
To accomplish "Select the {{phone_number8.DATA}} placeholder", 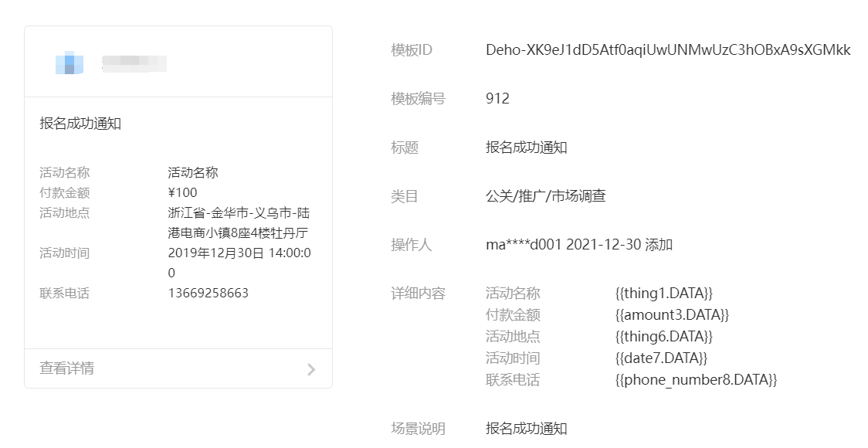I will 696,380.
